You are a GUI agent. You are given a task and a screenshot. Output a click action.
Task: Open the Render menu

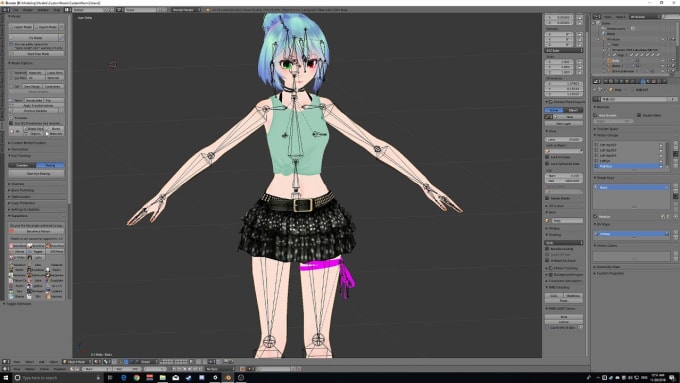coord(28,10)
